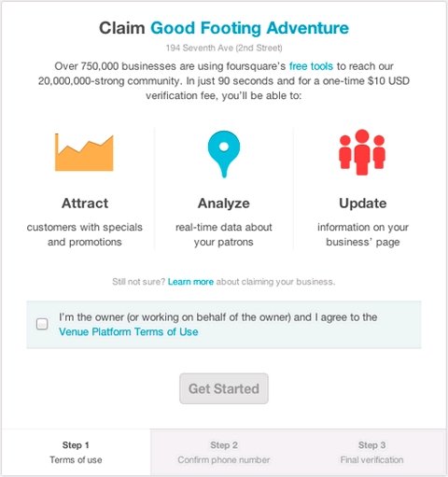
Task: Click the Attract heading
Action: (x=85, y=203)
